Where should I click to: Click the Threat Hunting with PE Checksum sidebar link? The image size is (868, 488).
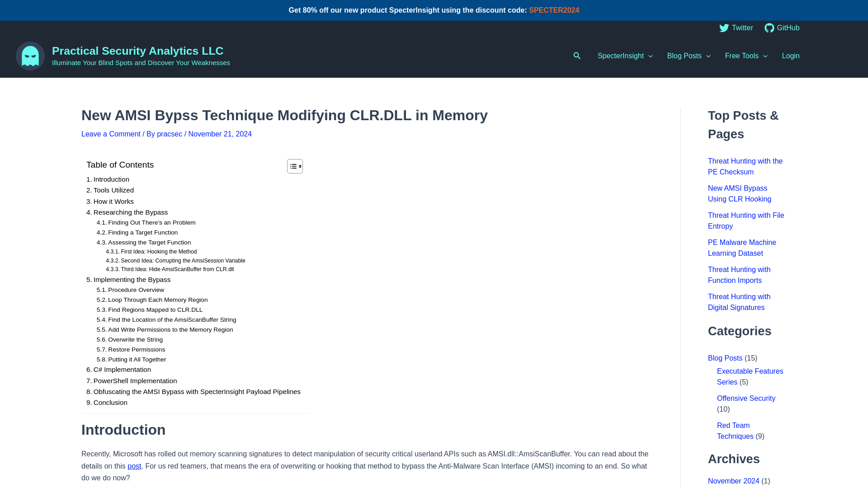745,166
